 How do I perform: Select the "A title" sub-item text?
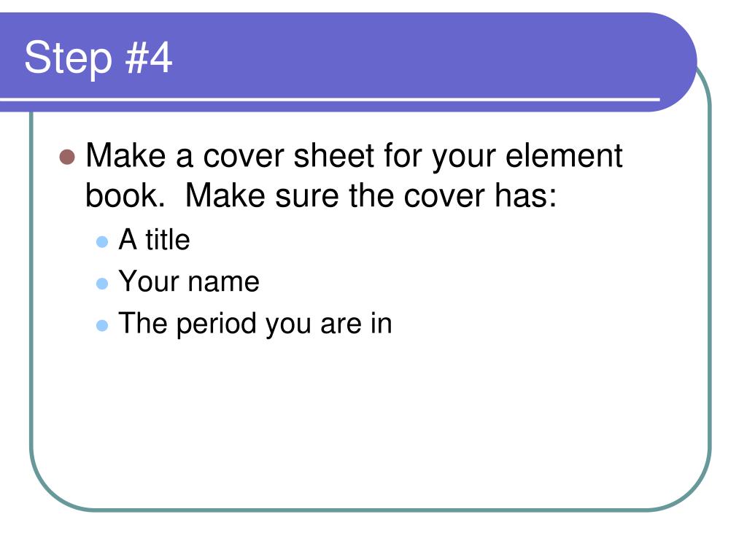pos(154,239)
